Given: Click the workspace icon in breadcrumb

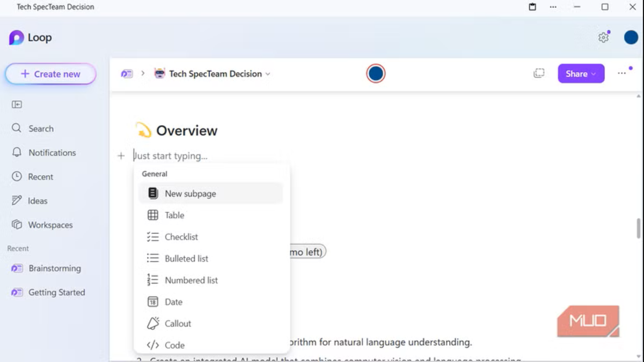Looking at the screenshot, I should [127, 73].
